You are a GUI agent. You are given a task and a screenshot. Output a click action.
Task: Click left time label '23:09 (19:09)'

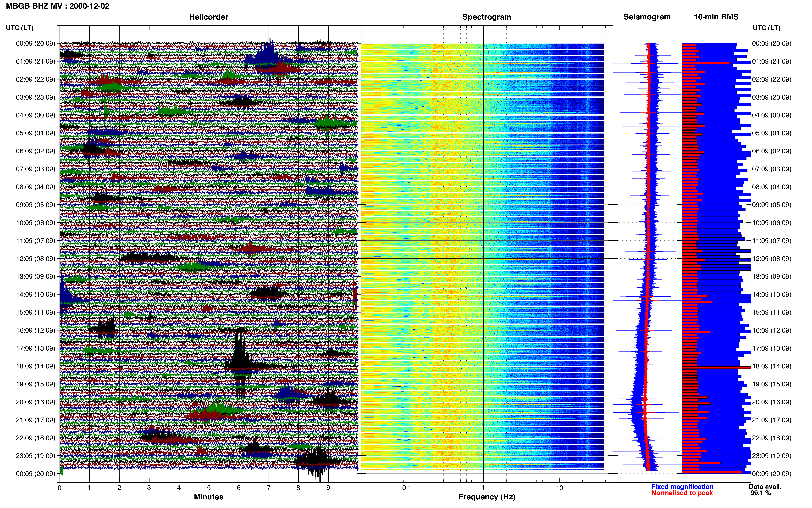pos(36,456)
